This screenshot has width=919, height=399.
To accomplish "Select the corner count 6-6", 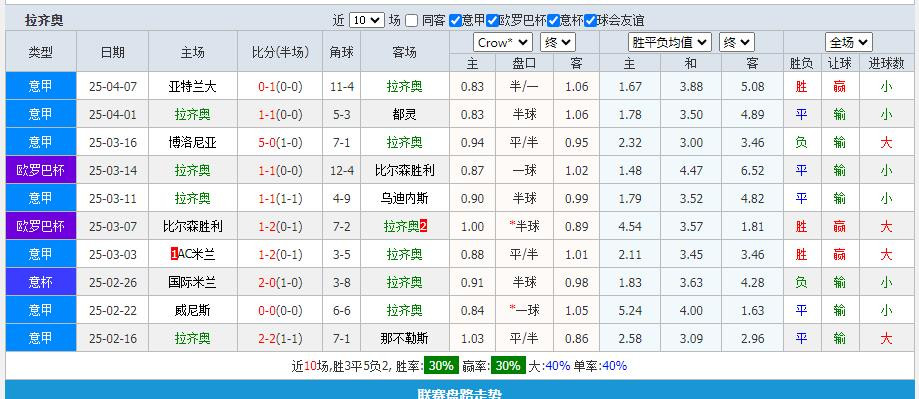I will (342, 311).
